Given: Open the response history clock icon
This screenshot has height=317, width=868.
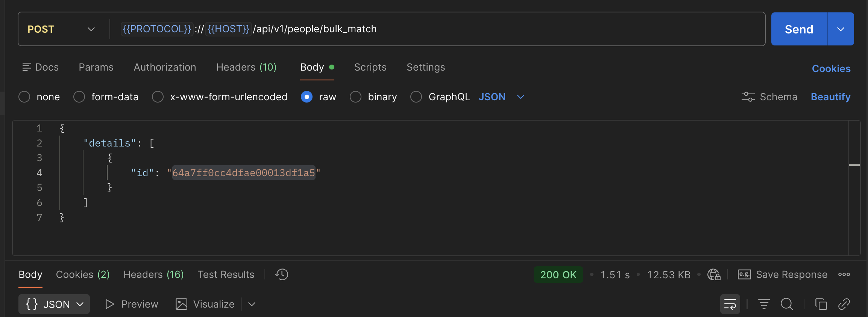Looking at the screenshot, I should point(282,275).
